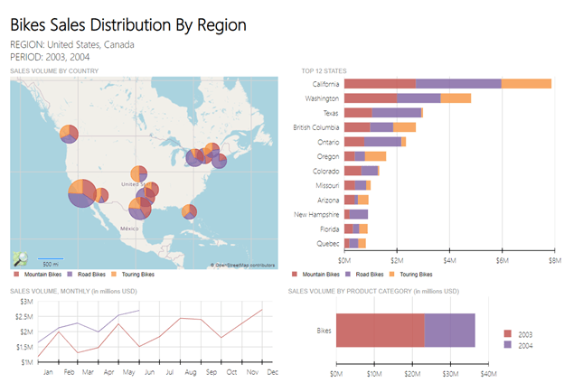Click the Oregon Touring Bikes bar segment
Screen dimensions: 564x392
coord(375,156)
